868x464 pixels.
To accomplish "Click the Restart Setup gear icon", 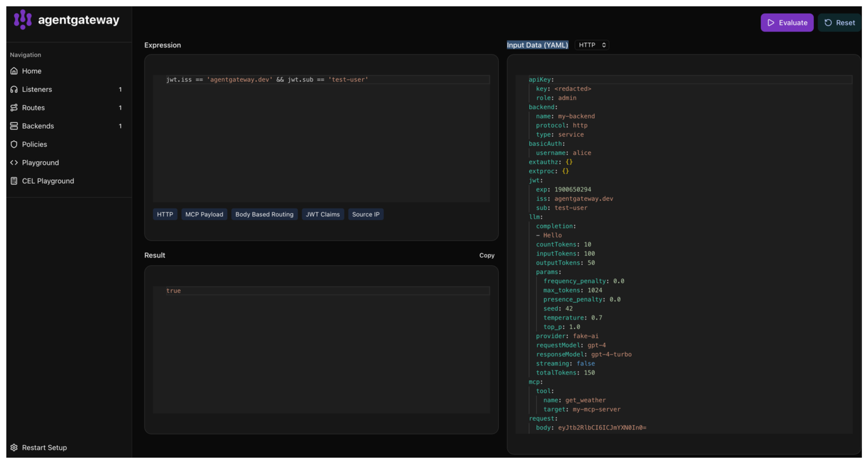I will tap(14, 447).
